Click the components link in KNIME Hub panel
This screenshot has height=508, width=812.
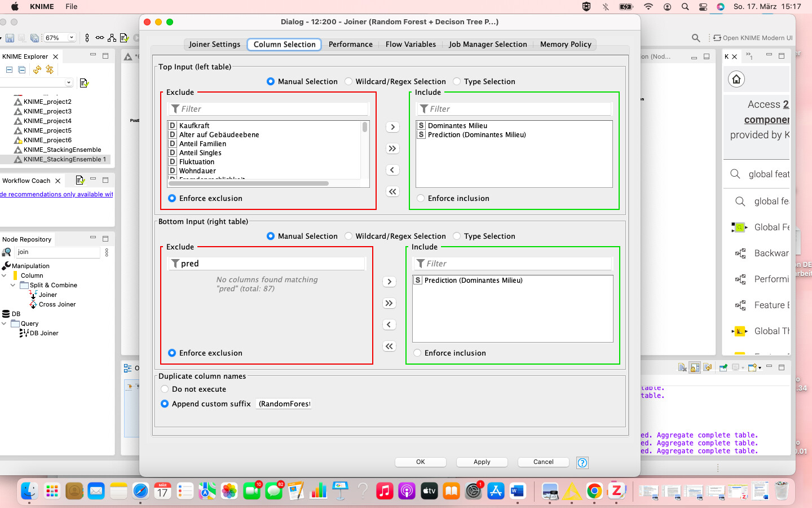point(767,120)
